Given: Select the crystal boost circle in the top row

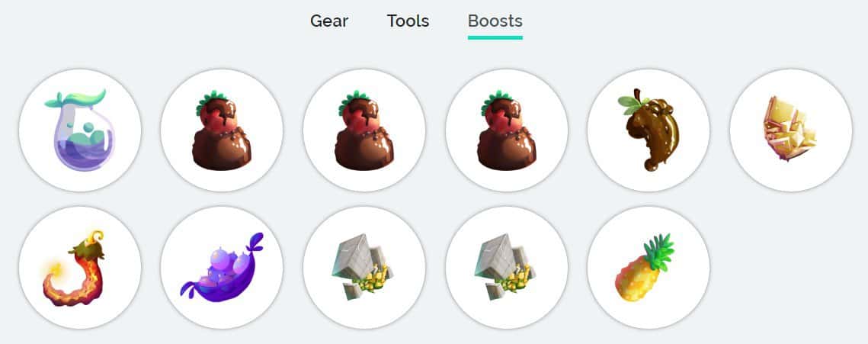Looking at the screenshot, I should tap(791, 130).
